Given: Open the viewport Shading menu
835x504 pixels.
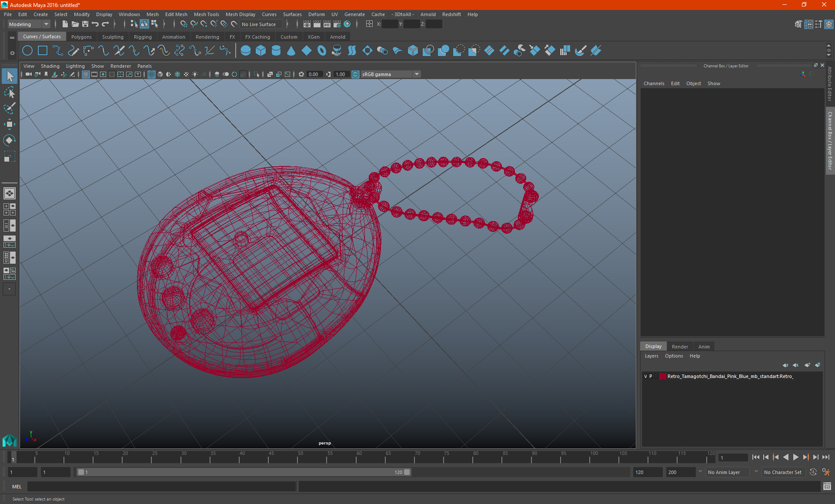Looking at the screenshot, I should (50, 66).
